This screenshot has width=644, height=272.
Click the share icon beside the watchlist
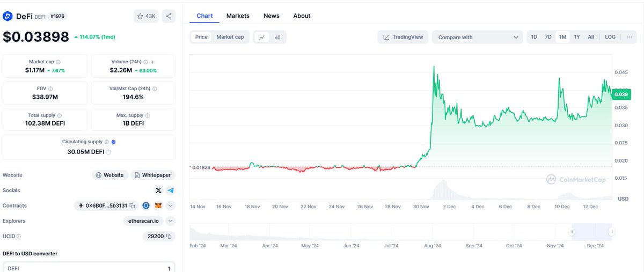(169, 16)
